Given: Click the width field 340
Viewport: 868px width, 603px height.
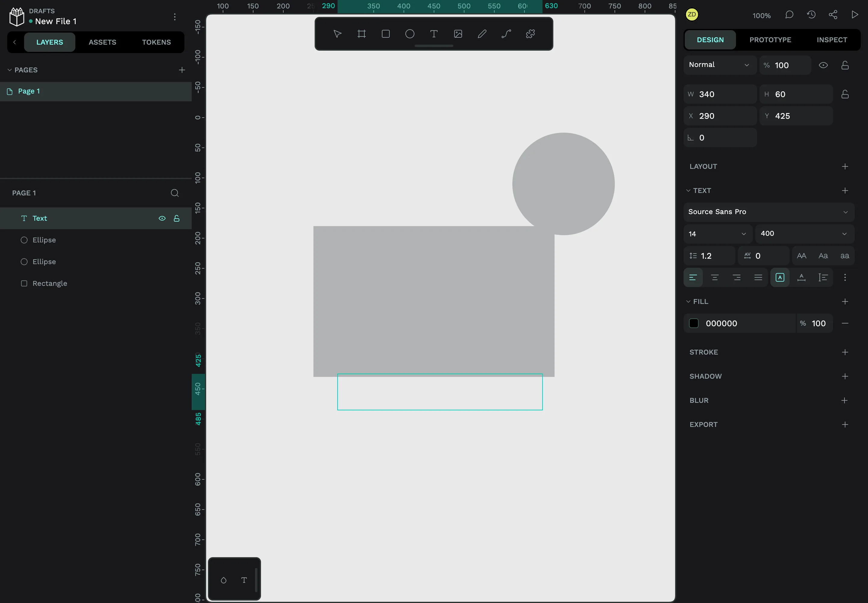Looking at the screenshot, I should point(720,94).
